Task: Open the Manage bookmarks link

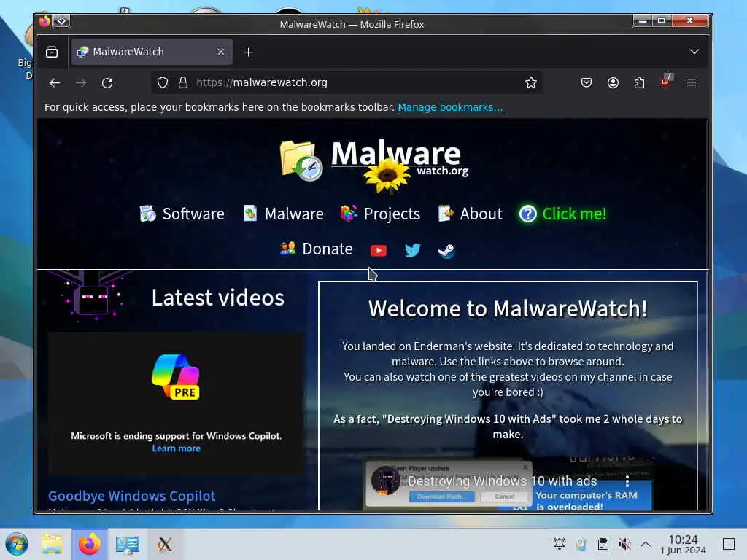Action: 450,107
